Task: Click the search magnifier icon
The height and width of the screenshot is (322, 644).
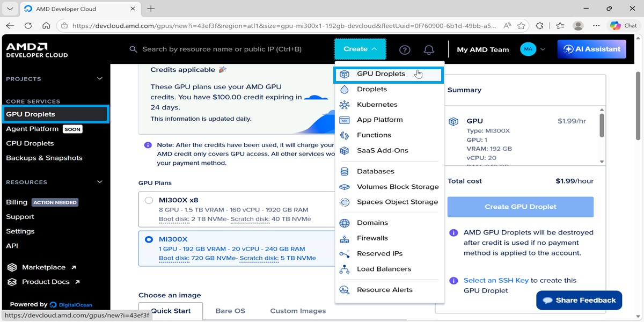Action: 134,49
